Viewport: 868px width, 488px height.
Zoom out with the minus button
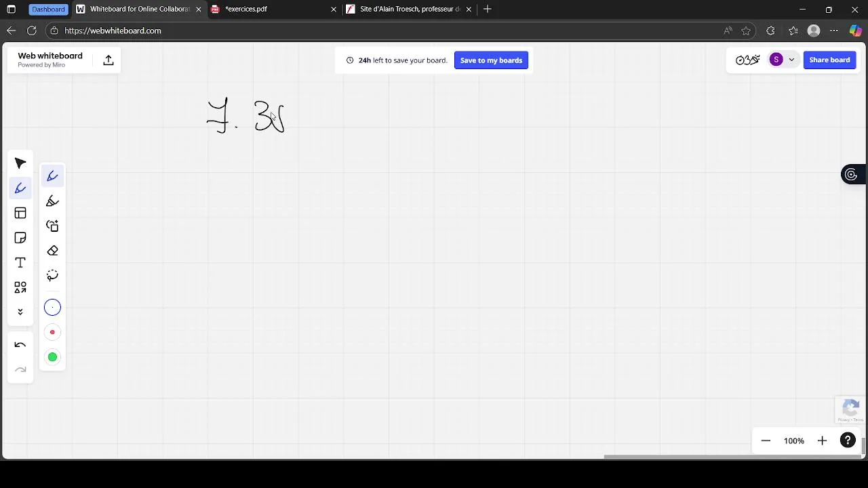766,441
